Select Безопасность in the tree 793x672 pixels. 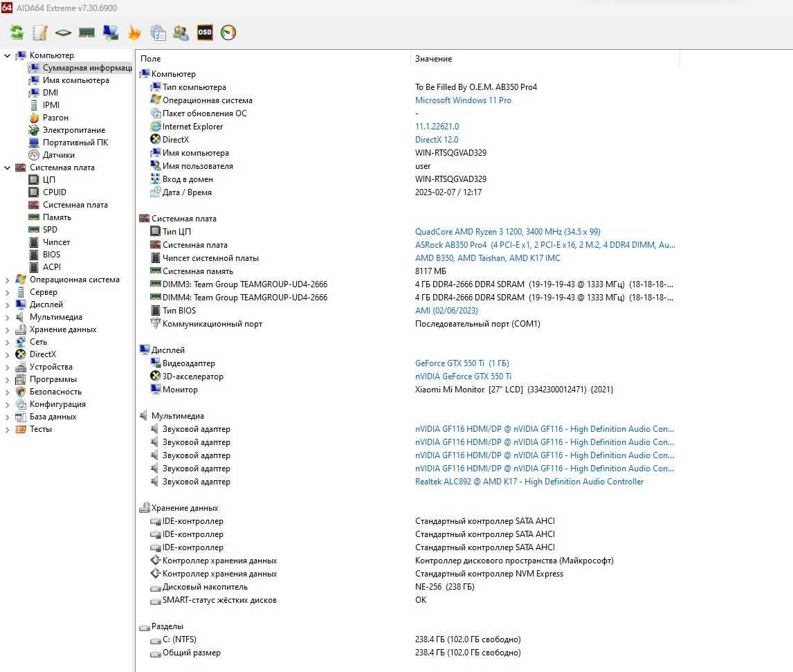[x=55, y=392]
